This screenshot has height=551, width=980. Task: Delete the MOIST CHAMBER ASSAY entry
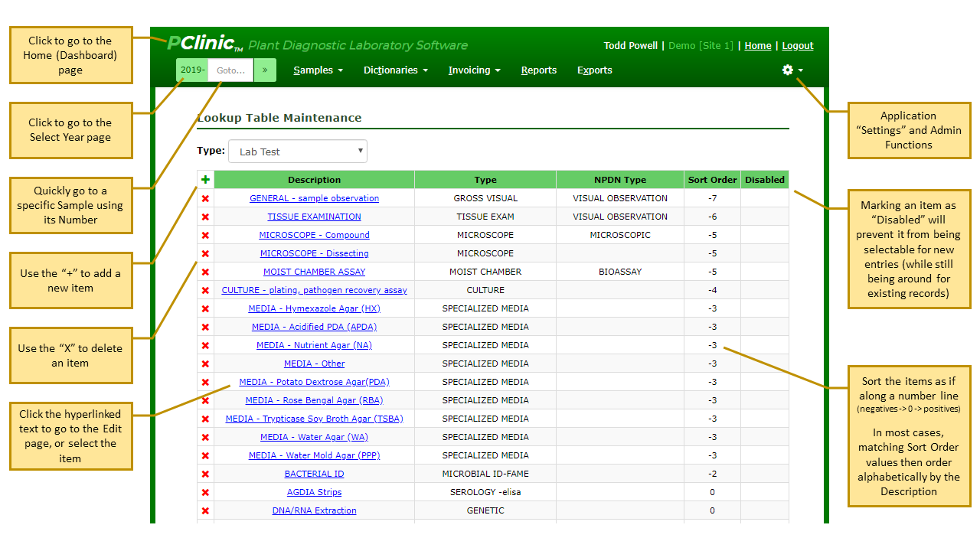[x=205, y=272]
